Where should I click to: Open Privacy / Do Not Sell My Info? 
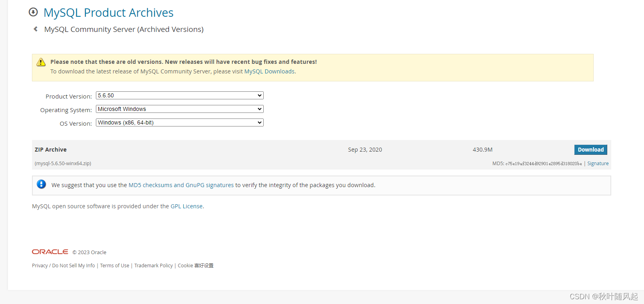tap(64, 266)
